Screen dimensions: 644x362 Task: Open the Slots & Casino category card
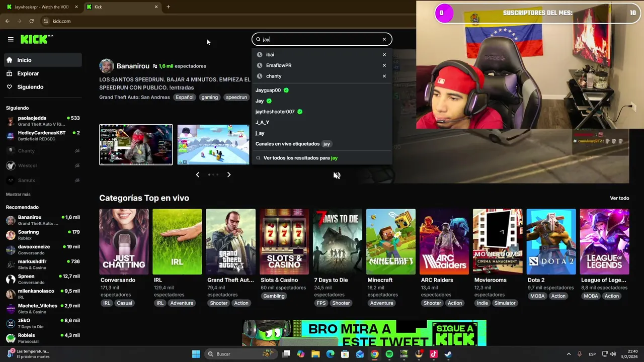pos(284,242)
